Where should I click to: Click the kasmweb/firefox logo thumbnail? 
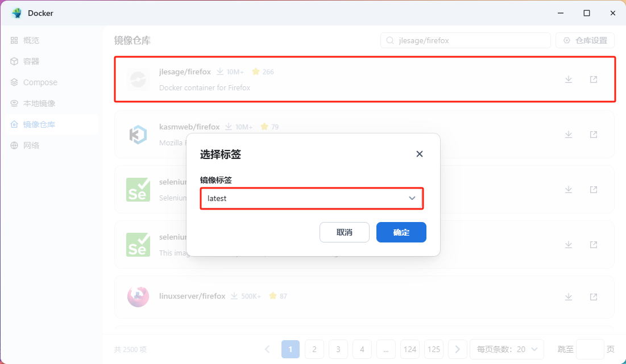[138, 135]
